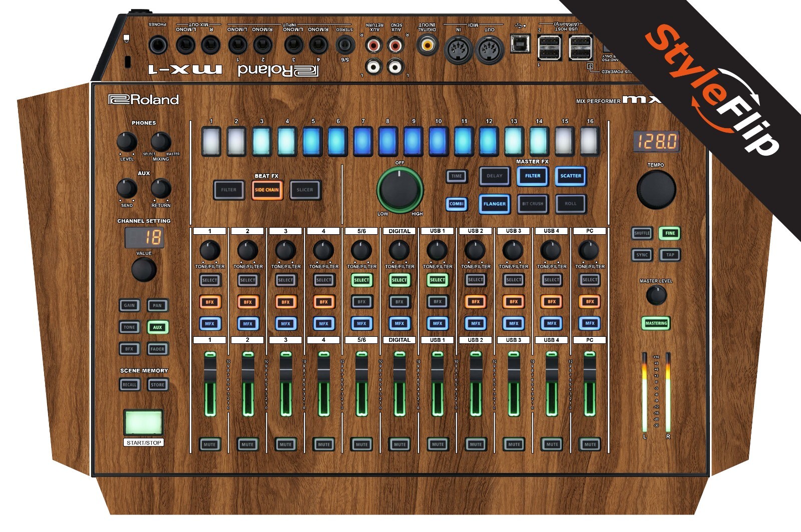Image resolution: width=801 pixels, height=532 pixels.
Task: Toggle MFX on the USB 4 channel
Action: 552,324
